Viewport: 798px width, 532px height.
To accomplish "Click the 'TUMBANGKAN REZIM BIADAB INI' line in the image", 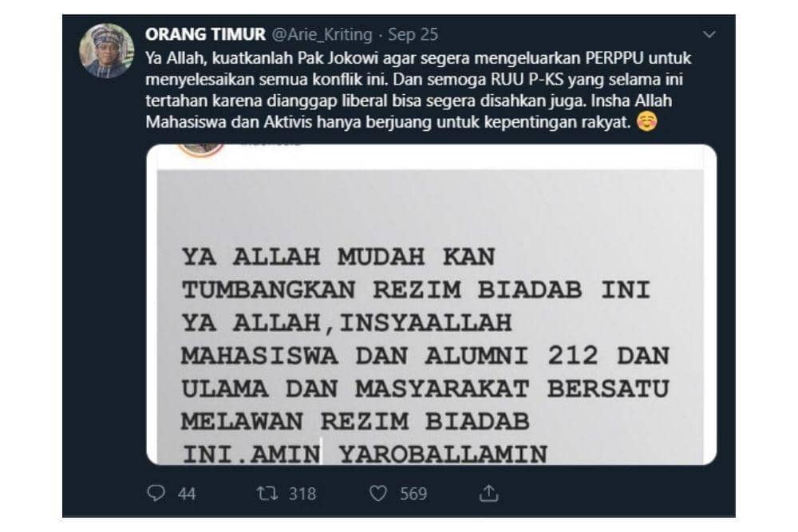I will [417, 290].
